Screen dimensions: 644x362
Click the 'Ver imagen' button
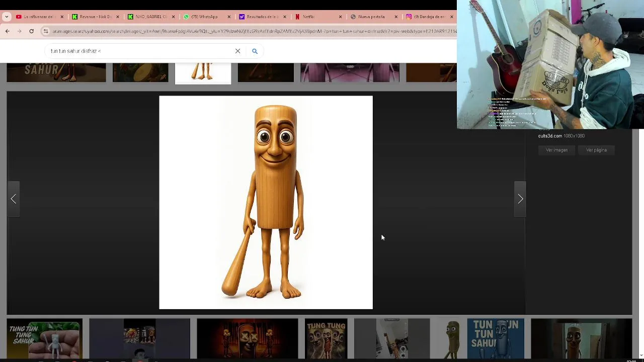(x=557, y=150)
